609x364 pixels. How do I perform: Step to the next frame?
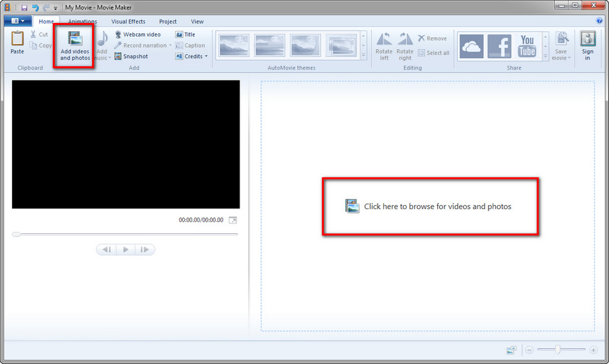[145, 250]
